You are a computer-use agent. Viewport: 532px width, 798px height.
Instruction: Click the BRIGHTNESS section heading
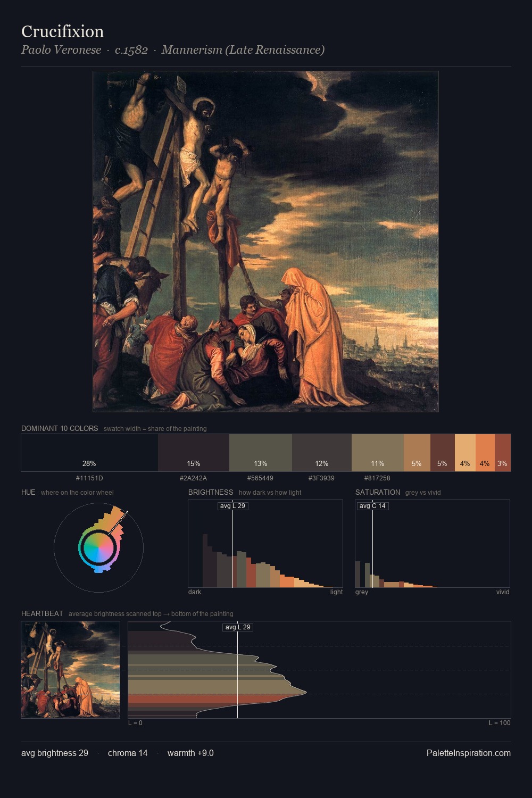click(x=211, y=492)
